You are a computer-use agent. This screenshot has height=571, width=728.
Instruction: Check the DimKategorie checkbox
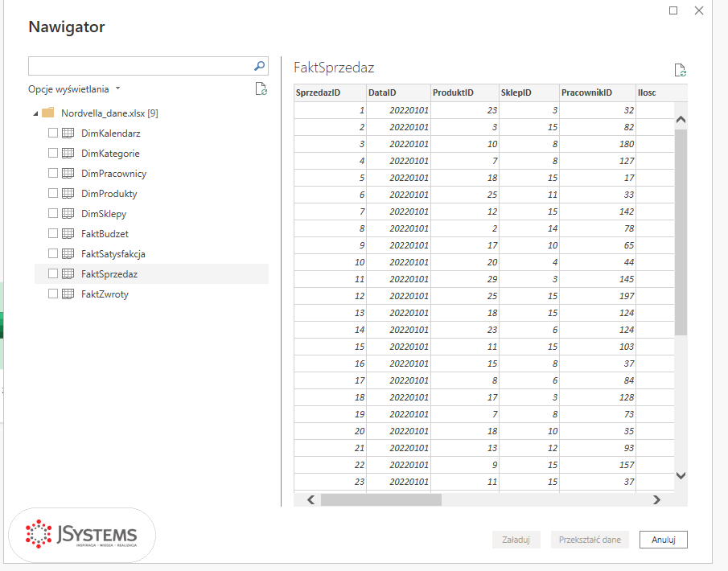click(x=53, y=153)
